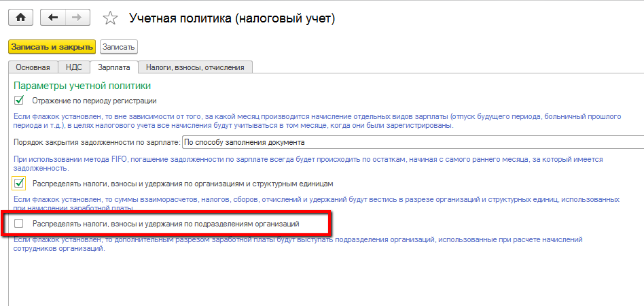The width and height of the screenshot is (644, 306).
Task: Toggle checkbox for 'по организациям и структурным единицам'
Action: [19, 183]
